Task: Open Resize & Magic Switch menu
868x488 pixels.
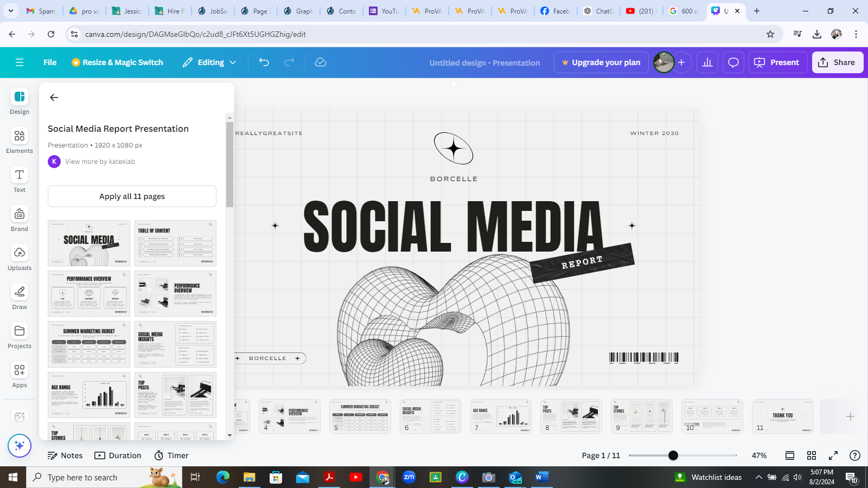Action: (x=118, y=62)
